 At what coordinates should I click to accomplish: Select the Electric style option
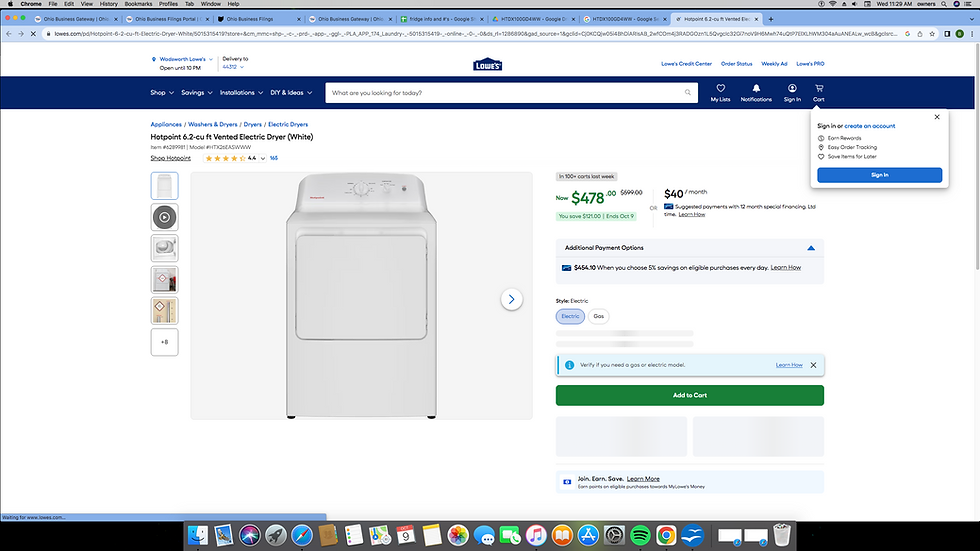click(570, 316)
